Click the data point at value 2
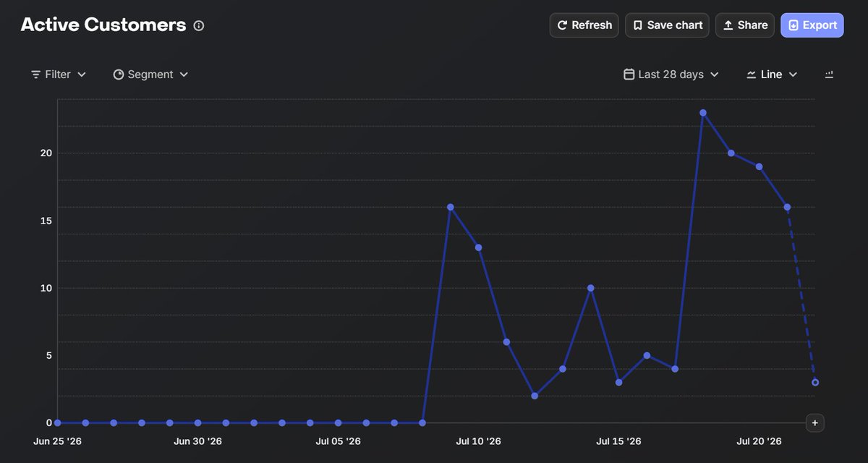 coord(535,396)
